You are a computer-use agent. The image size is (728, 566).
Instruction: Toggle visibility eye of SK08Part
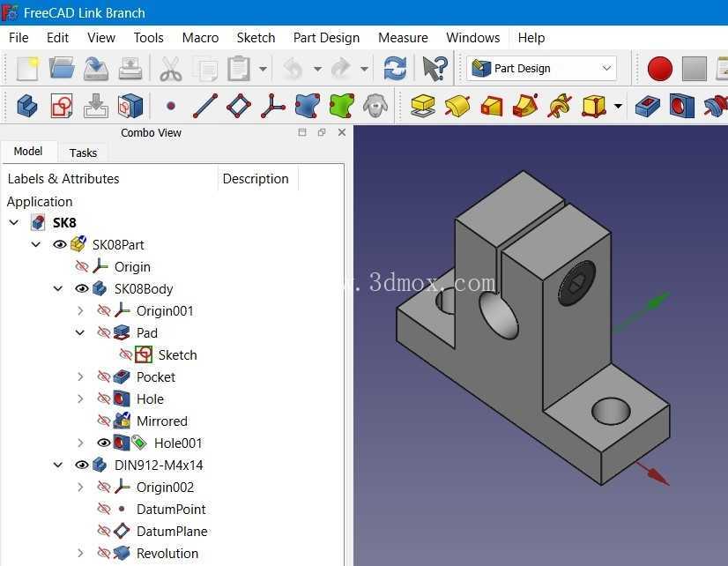59,244
